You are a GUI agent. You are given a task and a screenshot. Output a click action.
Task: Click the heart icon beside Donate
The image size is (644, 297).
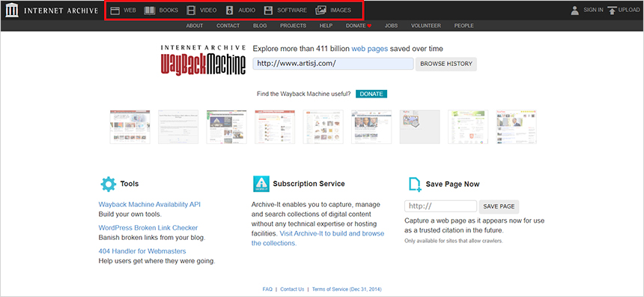pyautogui.click(x=369, y=26)
